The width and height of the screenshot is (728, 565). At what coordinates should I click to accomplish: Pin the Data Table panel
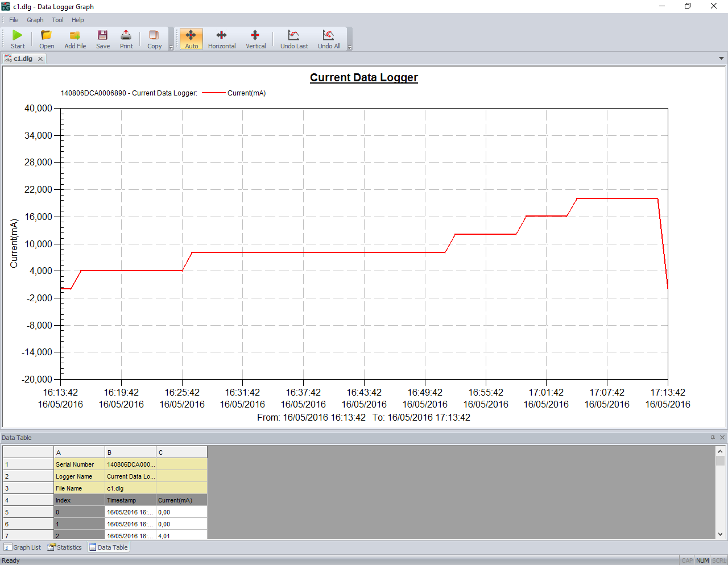tap(713, 438)
